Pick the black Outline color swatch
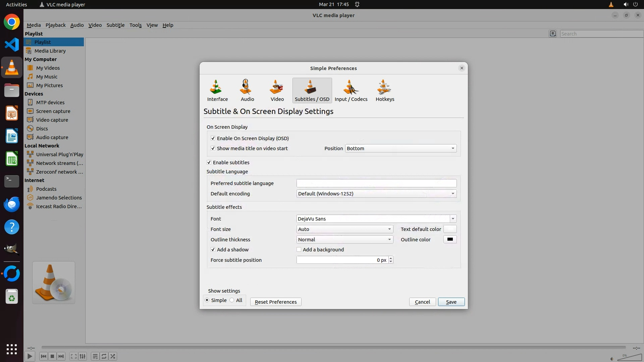This screenshot has width=644, height=362. click(x=450, y=239)
